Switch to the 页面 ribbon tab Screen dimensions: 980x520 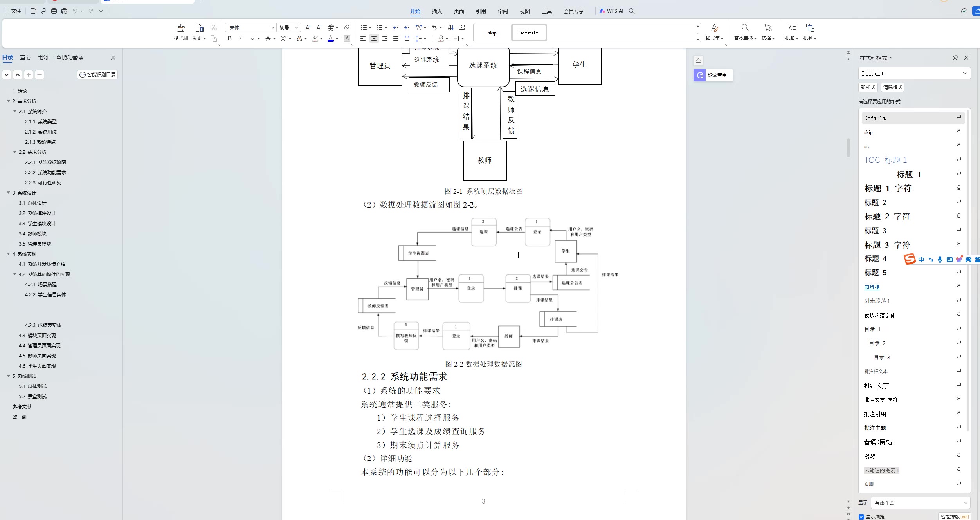tap(459, 11)
